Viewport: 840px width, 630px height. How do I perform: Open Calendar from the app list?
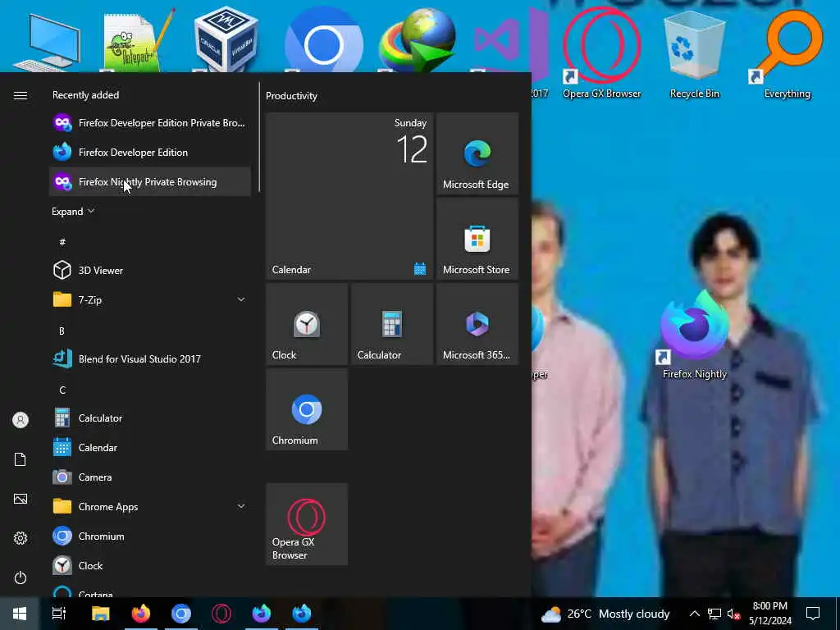(149, 447)
